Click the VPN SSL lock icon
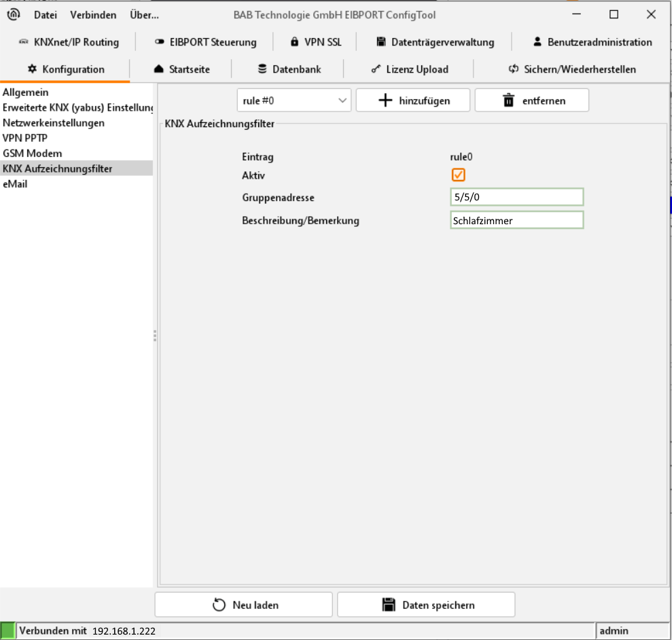This screenshot has width=672, height=640. click(294, 42)
